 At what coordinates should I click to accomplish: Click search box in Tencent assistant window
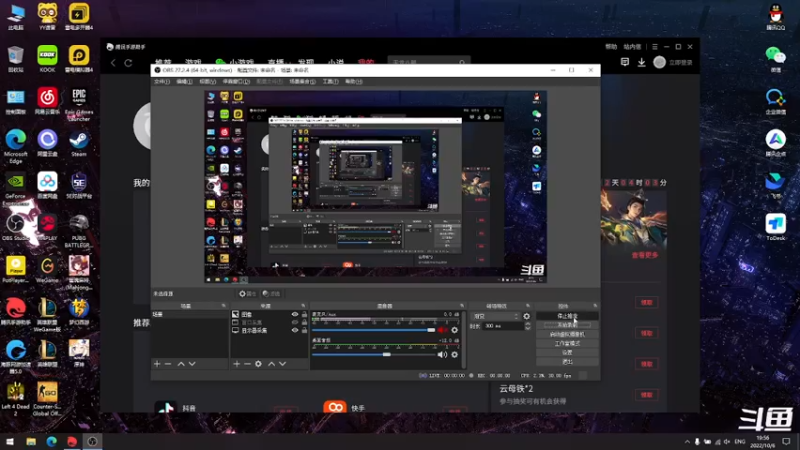(428, 62)
